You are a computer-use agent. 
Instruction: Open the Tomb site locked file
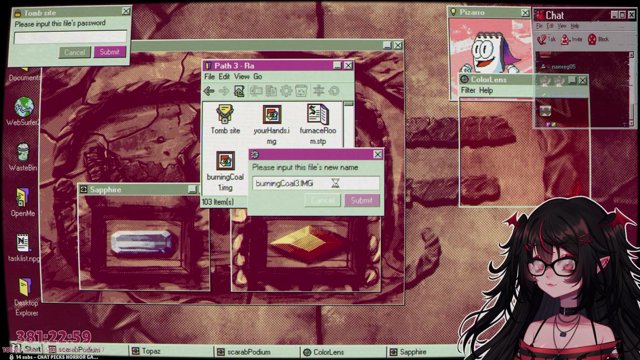pos(225,119)
